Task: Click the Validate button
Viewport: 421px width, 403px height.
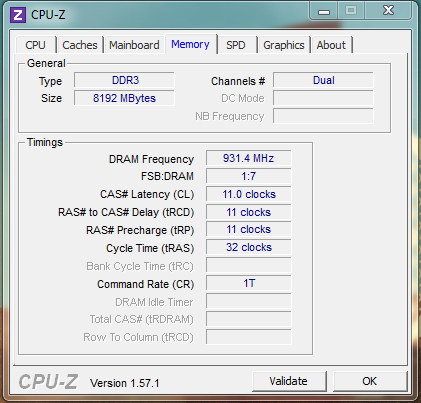Action: click(x=289, y=381)
